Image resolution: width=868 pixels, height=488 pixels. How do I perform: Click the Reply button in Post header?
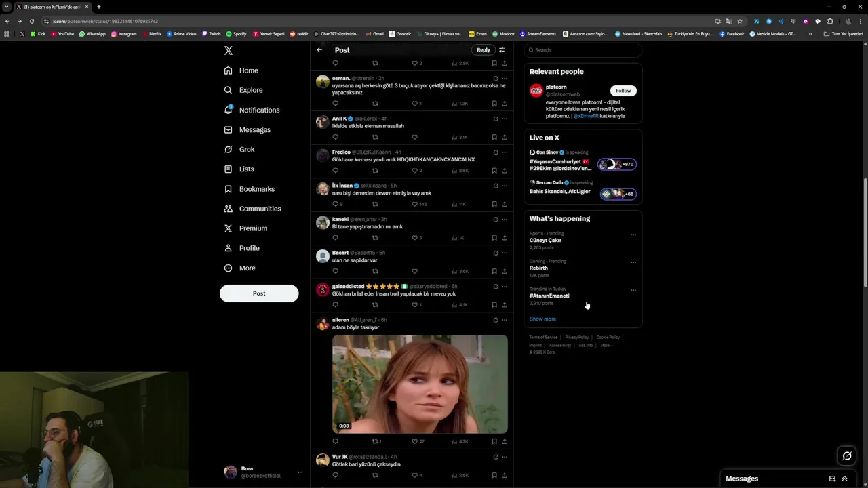point(483,49)
